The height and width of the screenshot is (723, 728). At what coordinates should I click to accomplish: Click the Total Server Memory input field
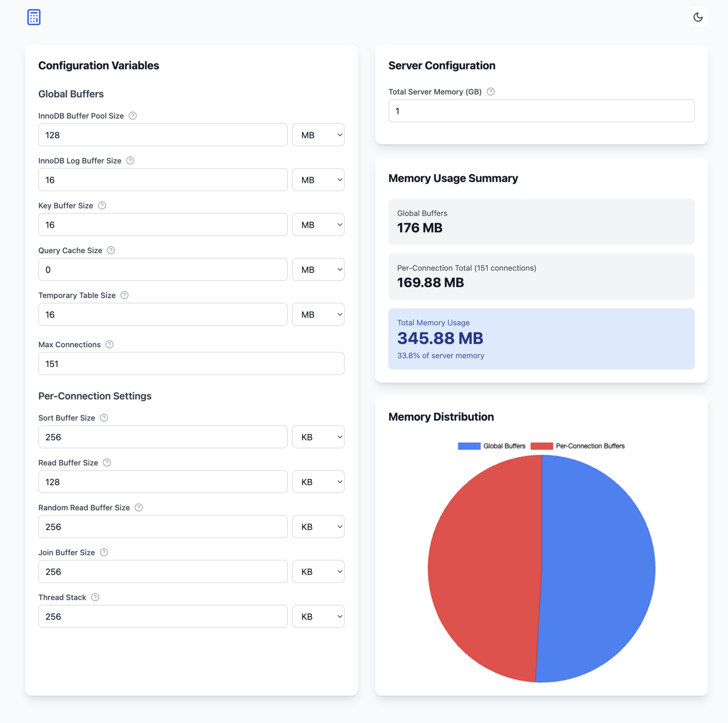541,111
